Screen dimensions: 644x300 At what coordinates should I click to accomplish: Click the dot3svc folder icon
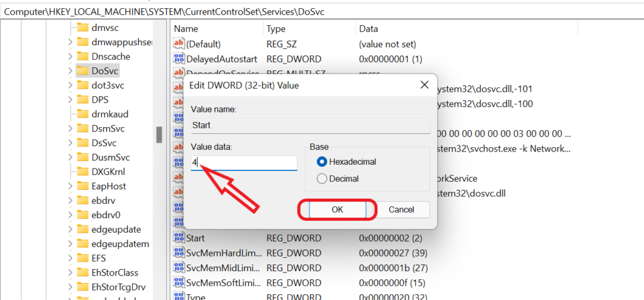pyautogui.click(x=82, y=85)
